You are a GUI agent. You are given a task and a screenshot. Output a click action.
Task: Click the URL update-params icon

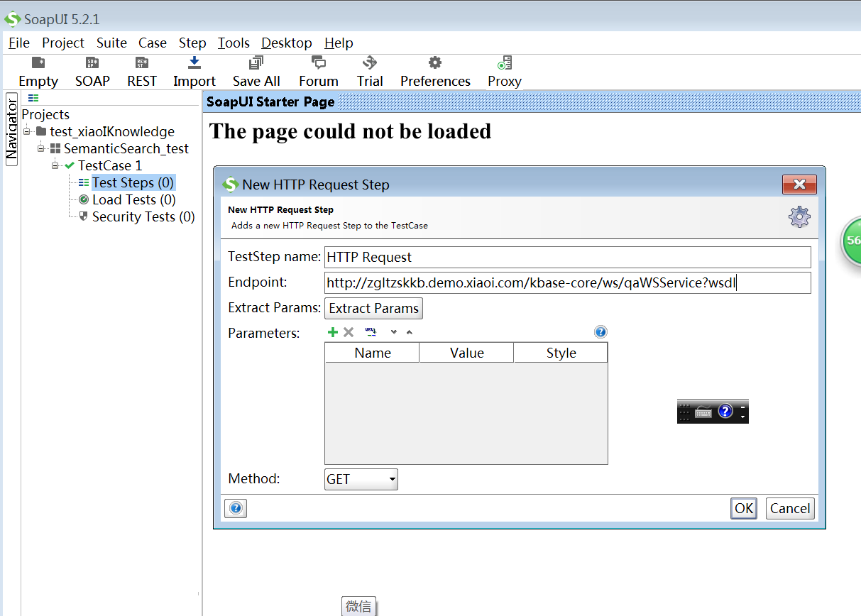click(x=371, y=331)
